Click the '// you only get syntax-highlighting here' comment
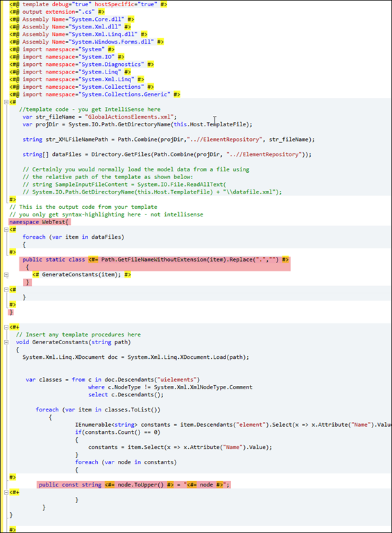 [106, 214]
